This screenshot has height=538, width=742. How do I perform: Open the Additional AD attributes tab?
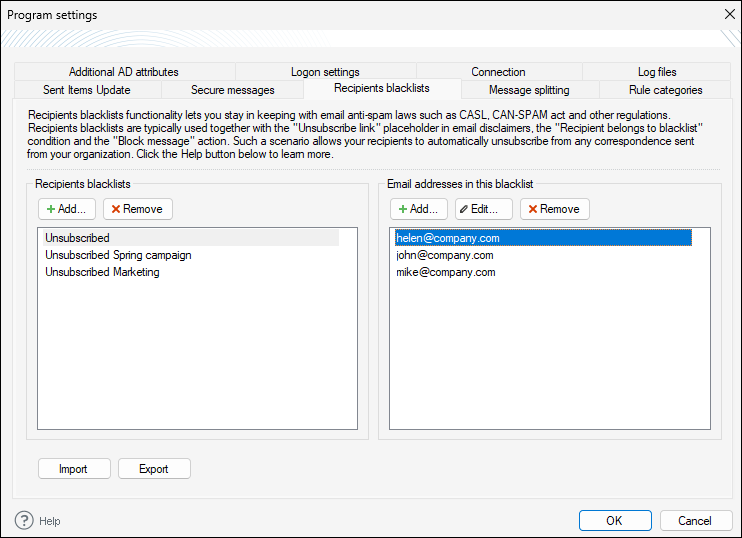(x=124, y=72)
